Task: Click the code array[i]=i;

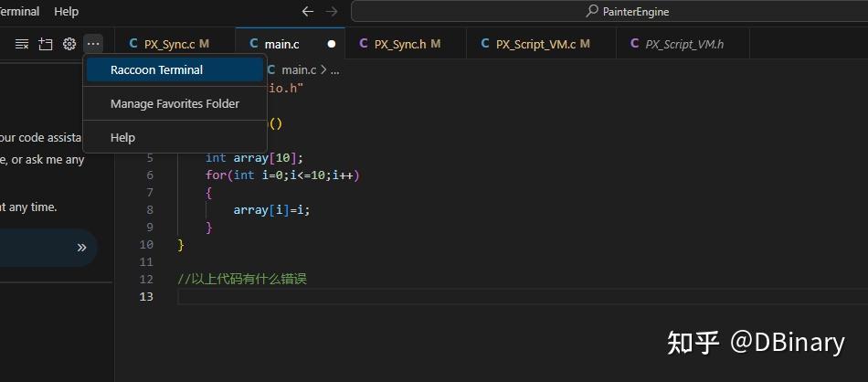Action: [x=271, y=210]
